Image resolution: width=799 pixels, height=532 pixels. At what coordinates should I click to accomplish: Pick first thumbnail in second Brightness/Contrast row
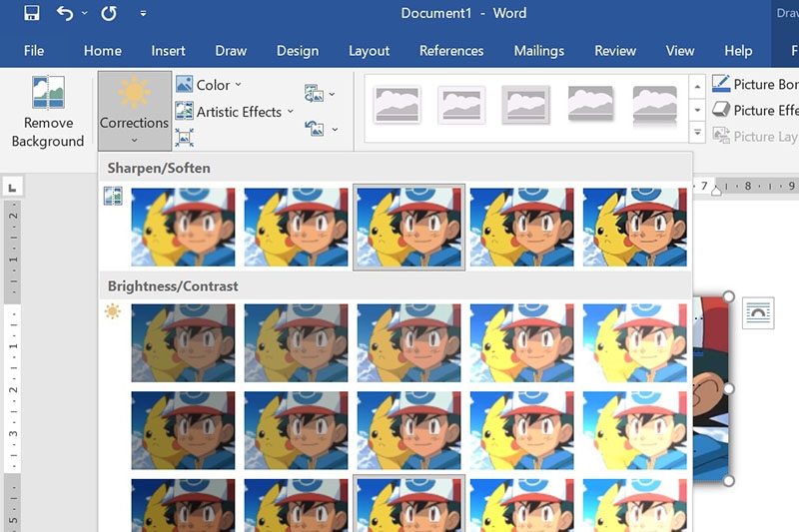click(x=183, y=430)
